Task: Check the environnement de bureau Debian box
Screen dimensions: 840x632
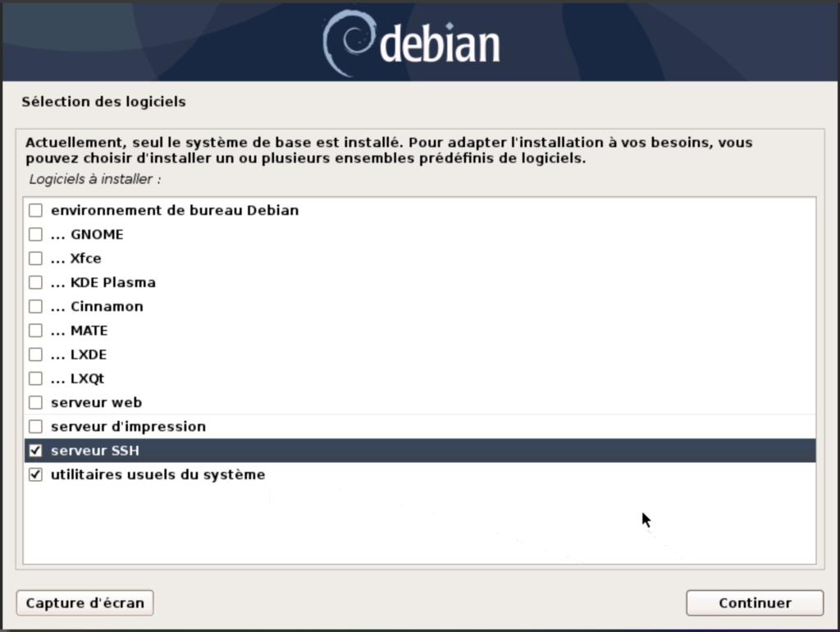Action: coord(35,210)
